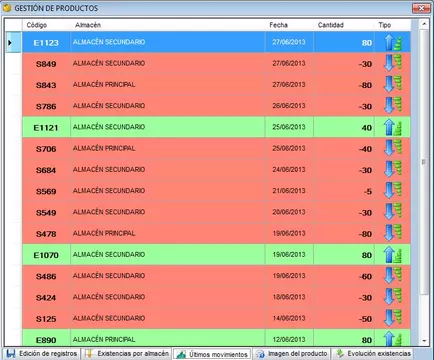
Task: Click the exit arrow icon for S849
Action: pyautogui.click(x=393, y=63)
